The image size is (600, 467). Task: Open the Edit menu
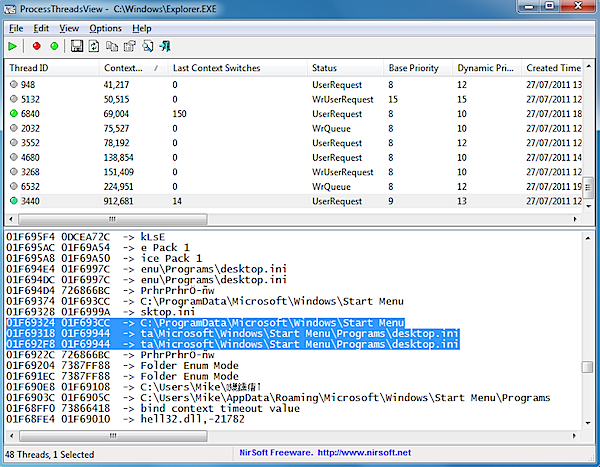(41, 28)
